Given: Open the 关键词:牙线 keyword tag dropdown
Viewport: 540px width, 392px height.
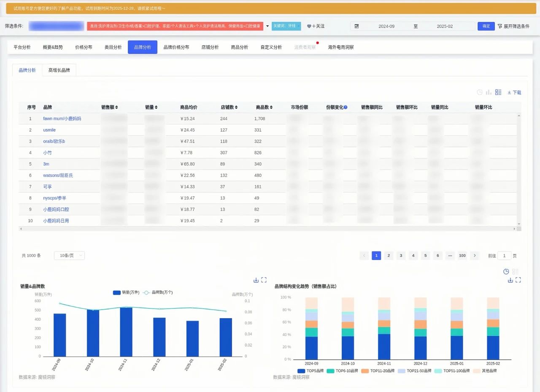Looking at the screenshot, I should coord(286,26).
